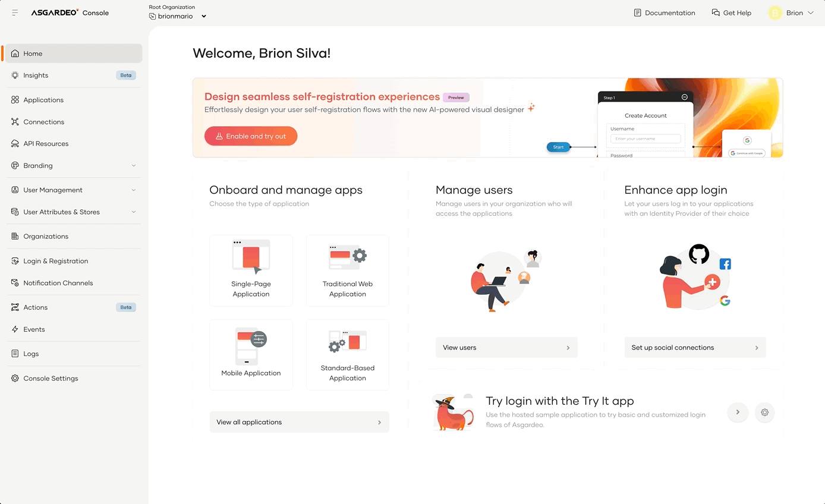Click the Console Settings gear icon
This screenshot has height=504, width=825.
[x=15, y=379]
